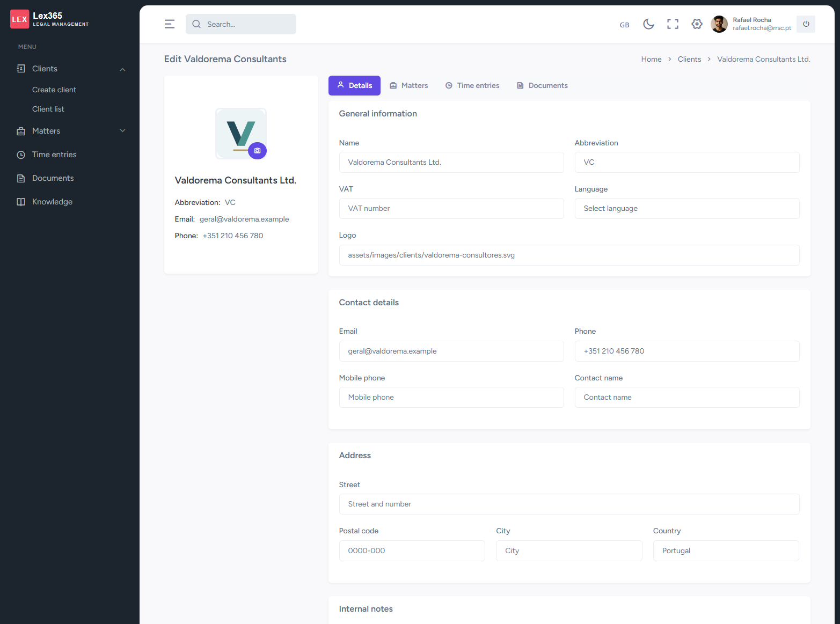Click the Mobile phone input field
Screen dimensions: 840x624
pos(451,398)
